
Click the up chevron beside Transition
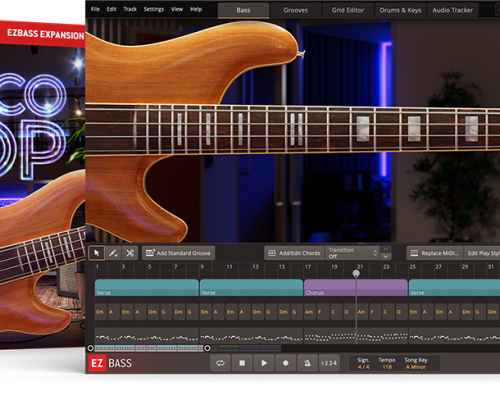(386, 249)
